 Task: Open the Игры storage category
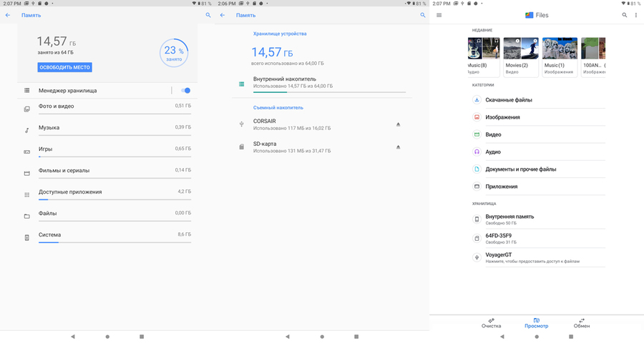(107, 150)
